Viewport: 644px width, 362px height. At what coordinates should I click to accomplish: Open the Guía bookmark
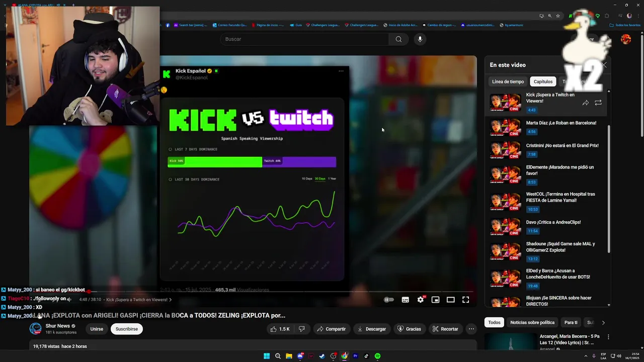coord(296,25)
